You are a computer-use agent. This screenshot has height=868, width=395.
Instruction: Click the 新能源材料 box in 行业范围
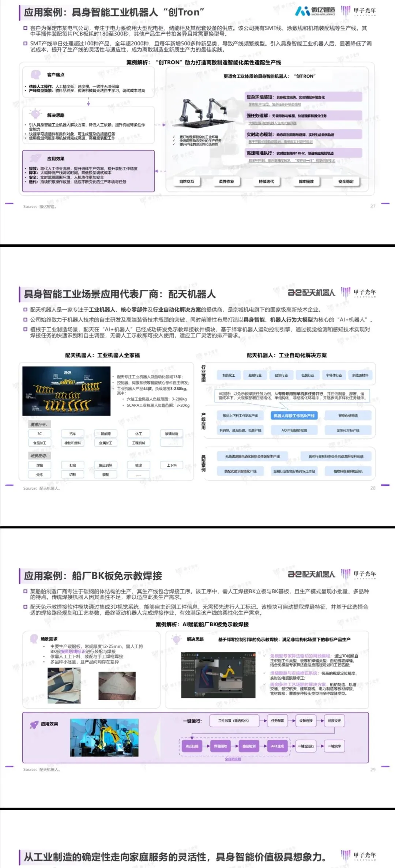(x=360, y=375)
